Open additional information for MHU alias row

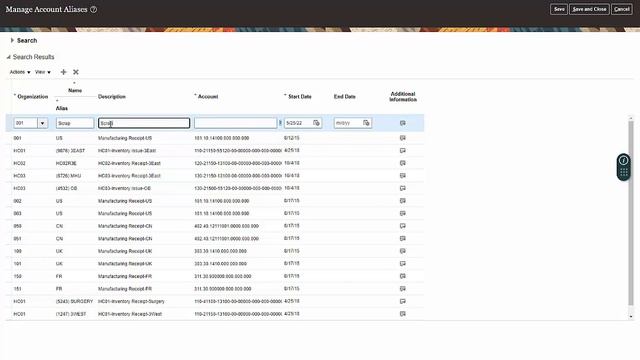(403, 176)
